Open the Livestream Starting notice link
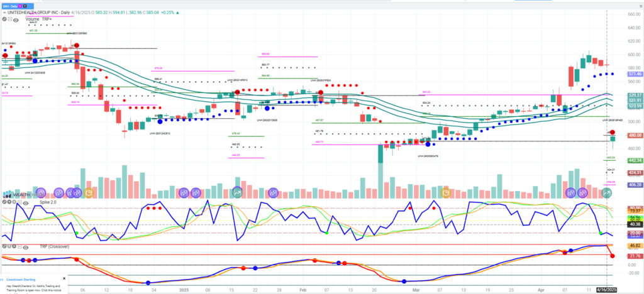Image resolution: width=644 pixels, height=294 pixels. (x=50, y=290)
